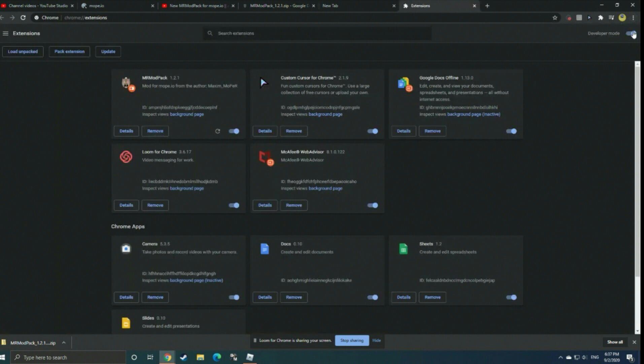Click the Pack extension button
Viewport: 644px width, 364px height.
[x=69, y=52]
